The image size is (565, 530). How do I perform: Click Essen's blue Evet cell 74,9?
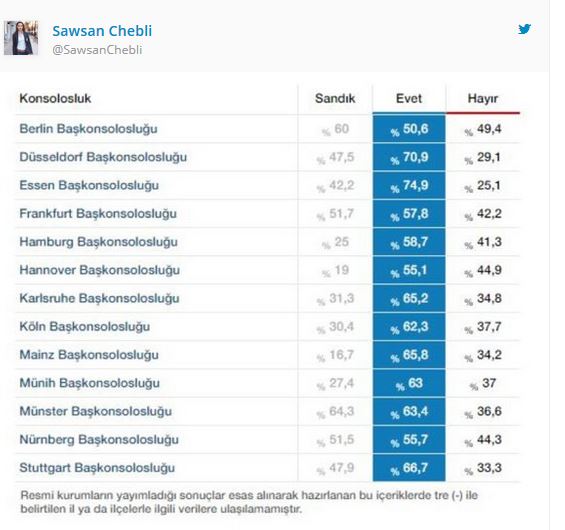tap(409, 185)
